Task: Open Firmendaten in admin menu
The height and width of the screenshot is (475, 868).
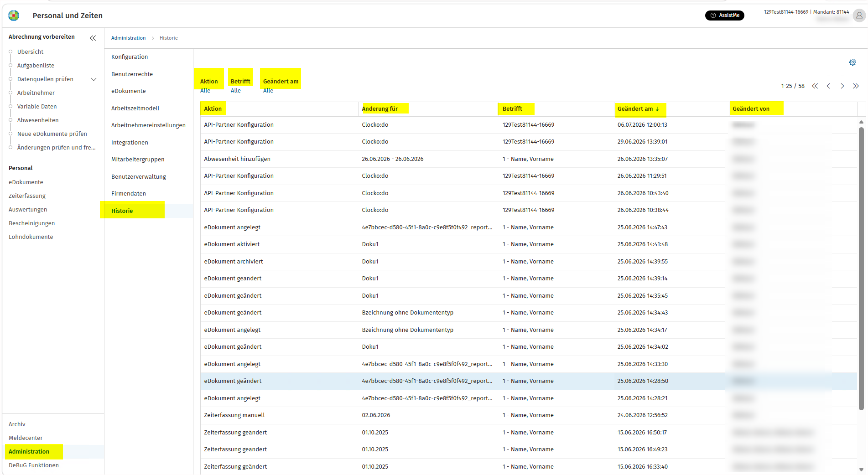Action: [129, 194]
